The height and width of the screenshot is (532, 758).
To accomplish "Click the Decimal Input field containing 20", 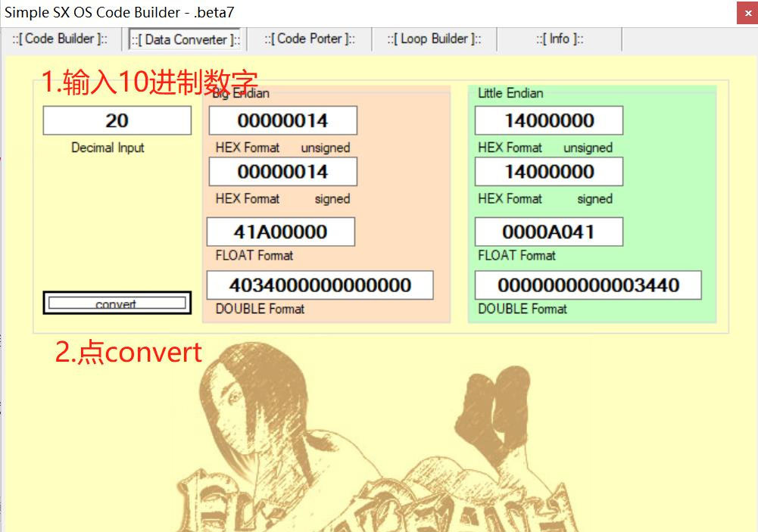I will (117, 120).
